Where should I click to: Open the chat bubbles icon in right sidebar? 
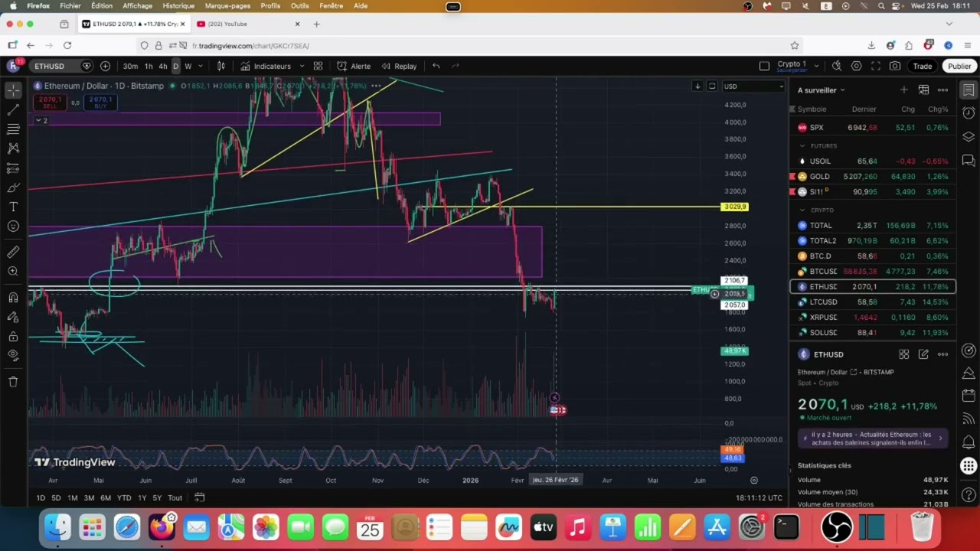(969, 161)
